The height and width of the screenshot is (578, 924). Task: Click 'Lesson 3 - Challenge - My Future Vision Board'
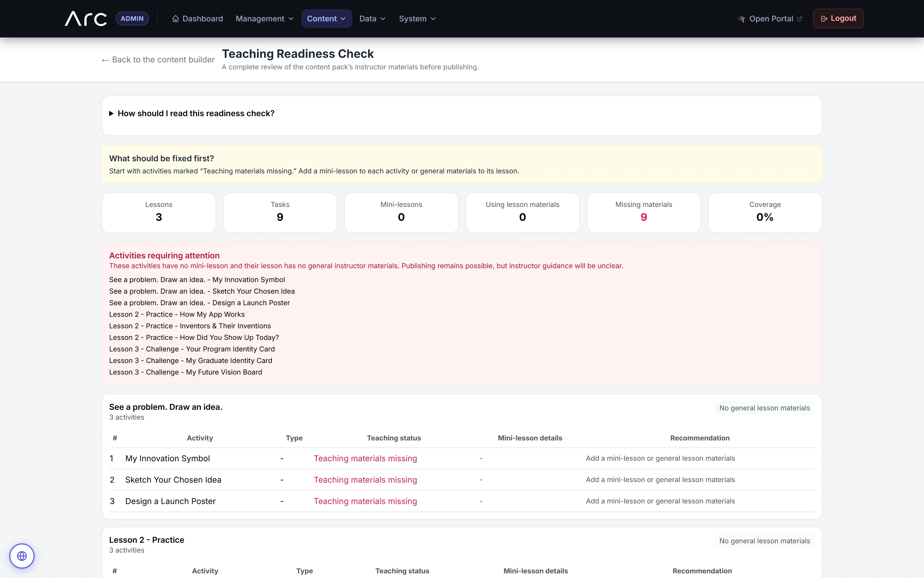click(x=186, y=372)
